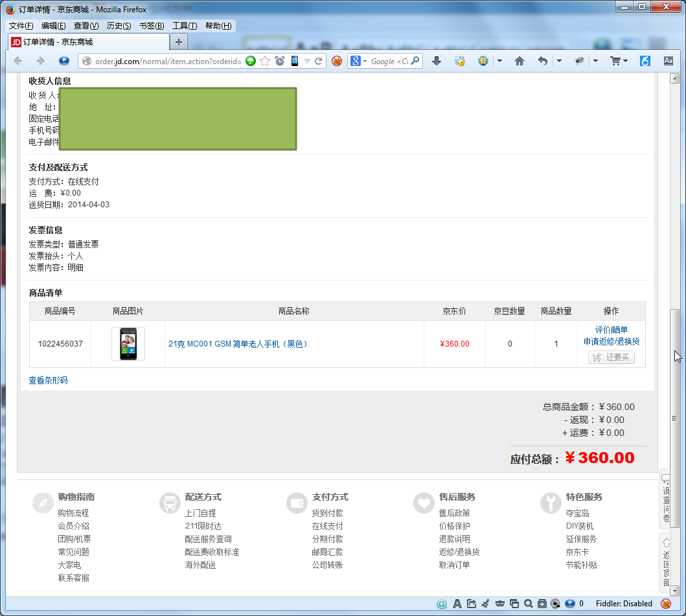Expand the dropdown next to smiley star icon

click(499, 62)
